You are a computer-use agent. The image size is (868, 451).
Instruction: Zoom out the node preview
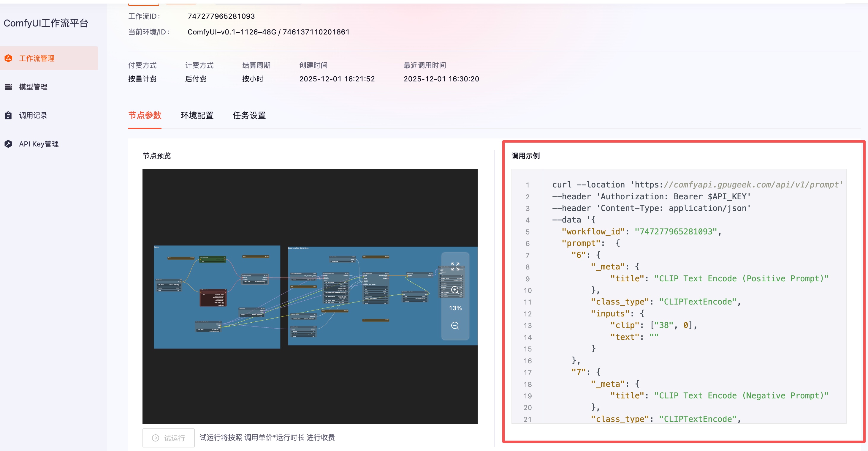point(455,326)
